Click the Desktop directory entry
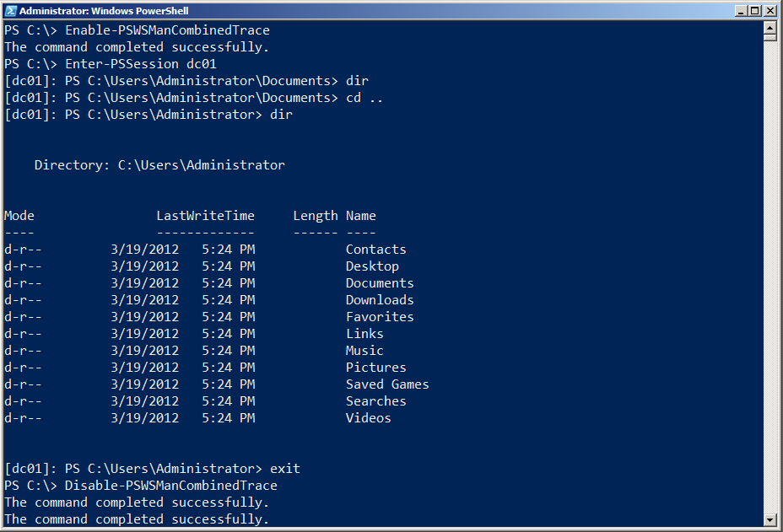This screenshot has width=783, height=532. [372, 266]
